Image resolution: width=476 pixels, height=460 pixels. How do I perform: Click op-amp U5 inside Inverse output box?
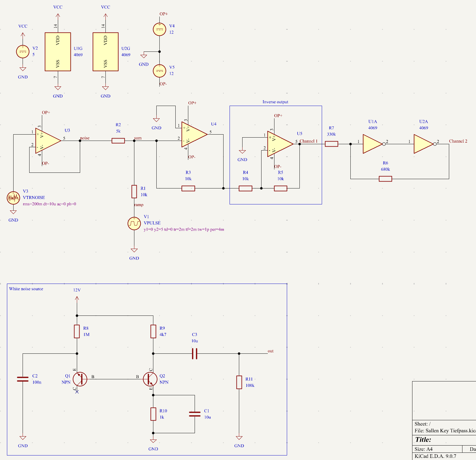(x=279, y=144)
